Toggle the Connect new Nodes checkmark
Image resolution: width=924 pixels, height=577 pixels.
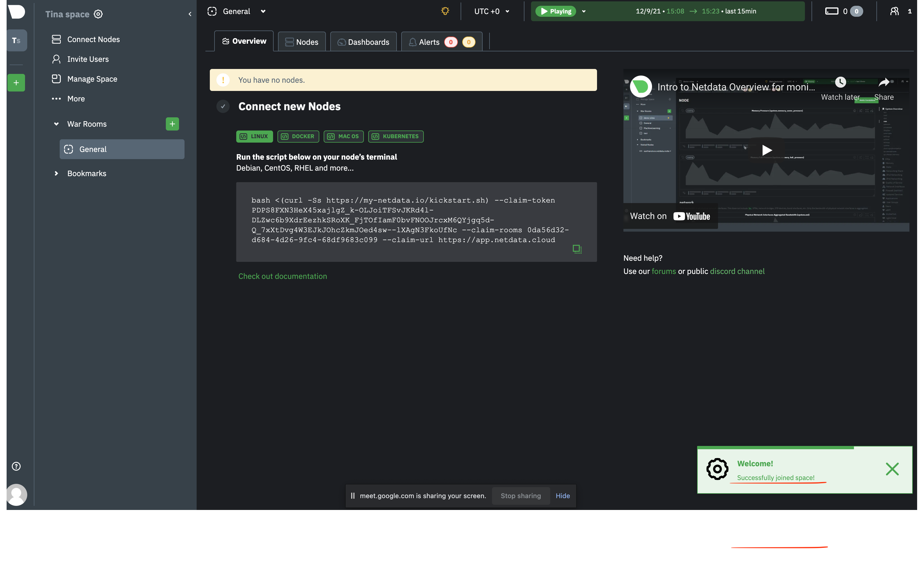click(x=223, y=106)
